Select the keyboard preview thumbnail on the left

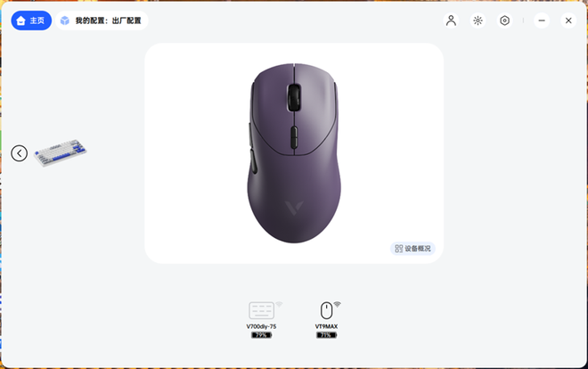click(x=61, y=153)
